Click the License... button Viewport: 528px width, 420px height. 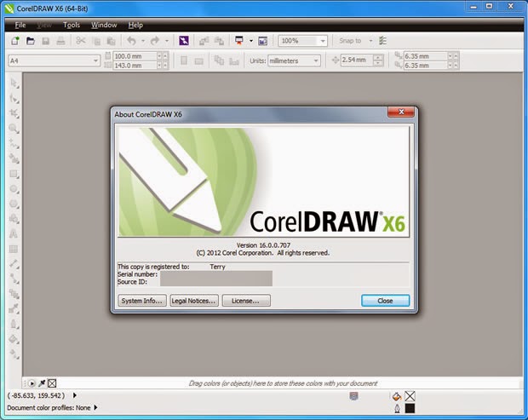click(246, 301)
